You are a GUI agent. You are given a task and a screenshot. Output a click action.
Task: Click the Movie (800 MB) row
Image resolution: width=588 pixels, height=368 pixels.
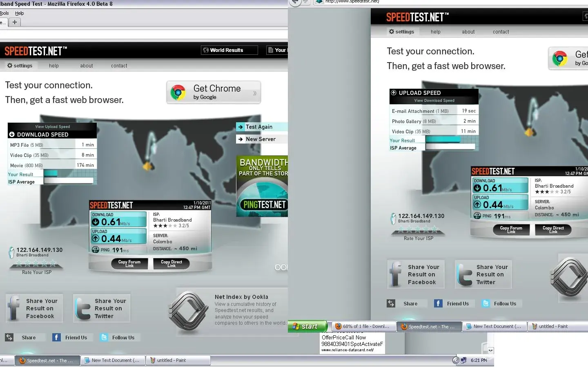(x=52, y=165)
